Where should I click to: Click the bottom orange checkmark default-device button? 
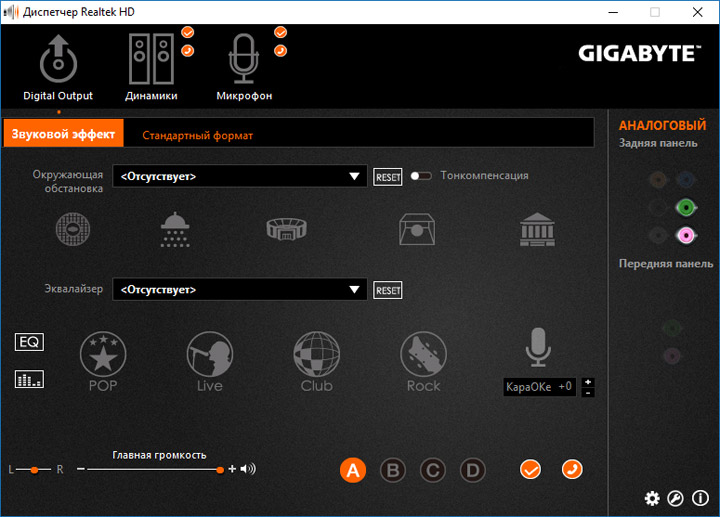tap(530, 469)
